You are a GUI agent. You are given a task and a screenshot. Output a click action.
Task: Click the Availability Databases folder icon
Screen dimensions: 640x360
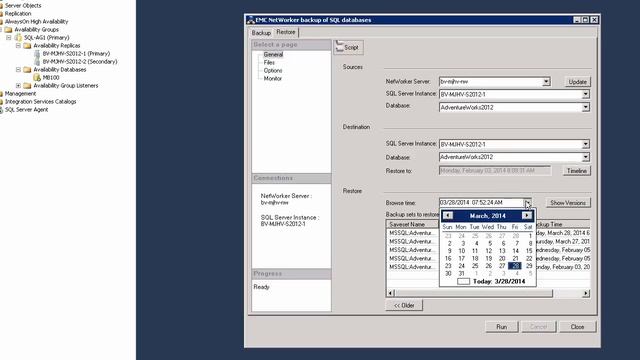(x=27, y=70)
